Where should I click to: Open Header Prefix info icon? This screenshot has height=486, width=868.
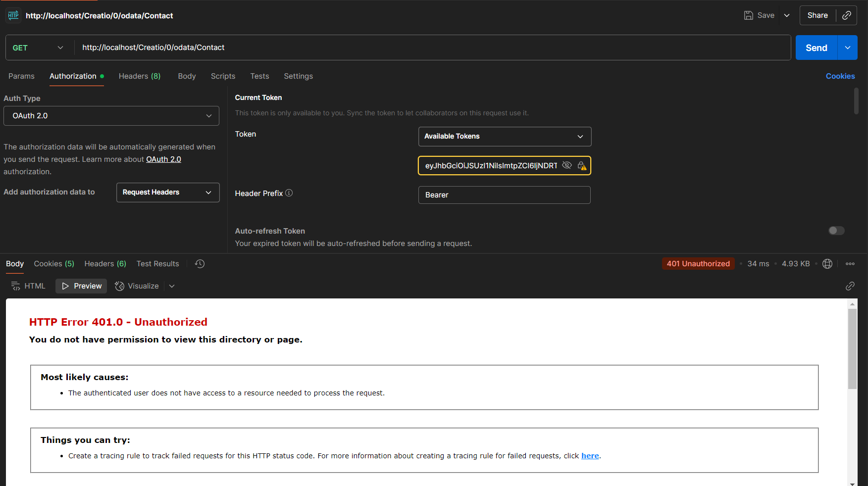pyautogui.click(x=289, y=193)
